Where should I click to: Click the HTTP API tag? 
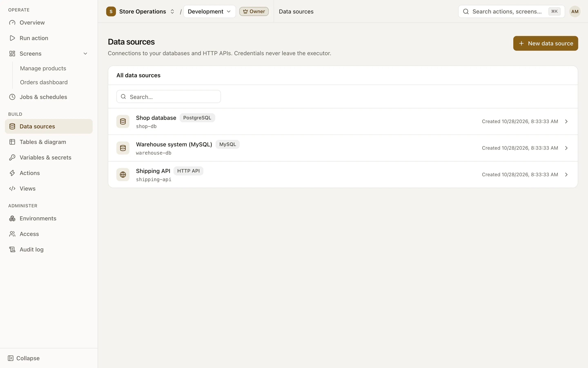189,171
